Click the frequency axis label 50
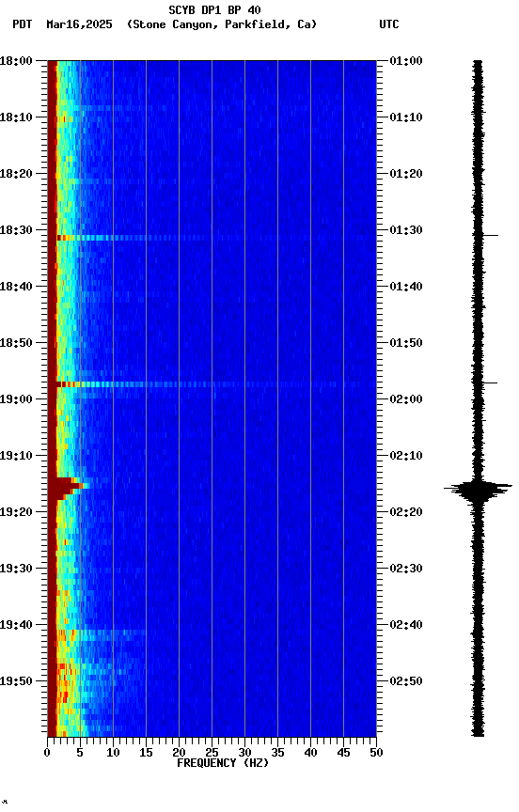The image size is (519, 812). pyautogui.click(x=376, y=753)
